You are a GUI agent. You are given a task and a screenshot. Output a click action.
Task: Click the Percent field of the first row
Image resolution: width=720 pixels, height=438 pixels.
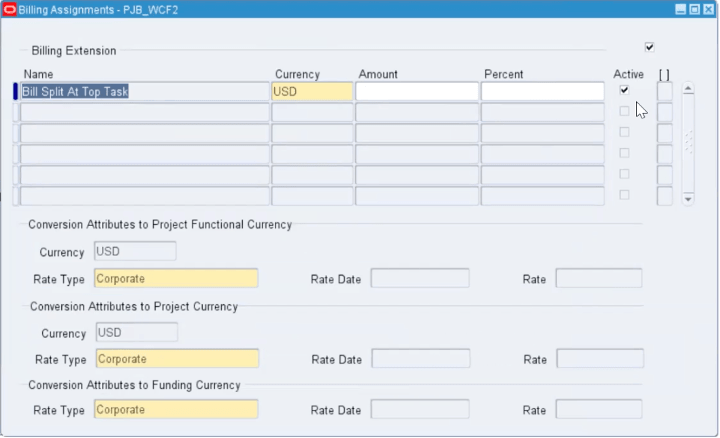point(543,91)
